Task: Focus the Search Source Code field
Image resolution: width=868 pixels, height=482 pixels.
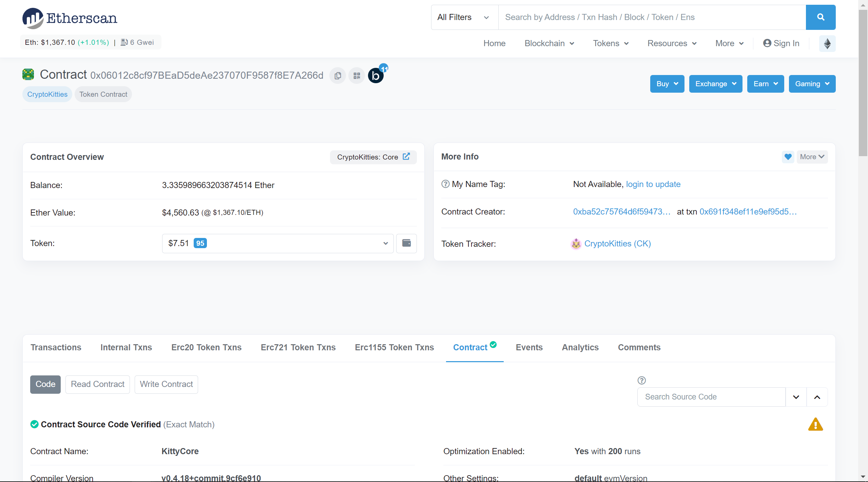Action: [711, 397]
